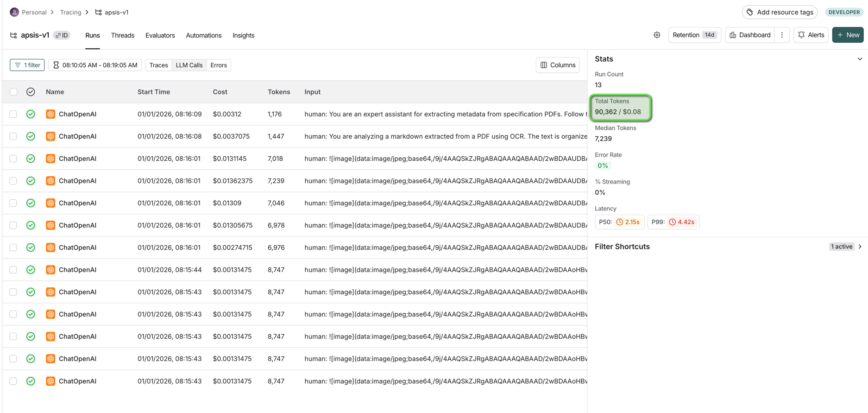Click ChatOpenAI icon in the 7,239 tokens row
Viewport: 868px width, 413px height.
click(50, 181)
